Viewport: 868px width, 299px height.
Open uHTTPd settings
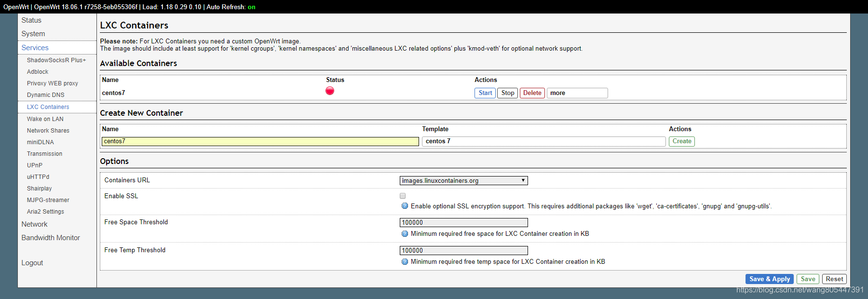[38, 177]
